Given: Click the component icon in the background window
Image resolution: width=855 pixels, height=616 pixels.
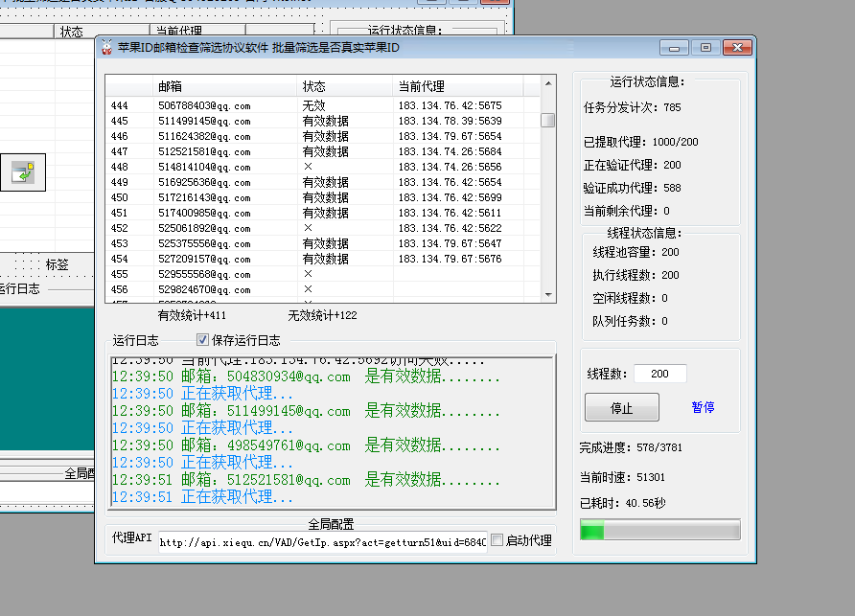Looking at the screenshot, I should coord(22,172).
